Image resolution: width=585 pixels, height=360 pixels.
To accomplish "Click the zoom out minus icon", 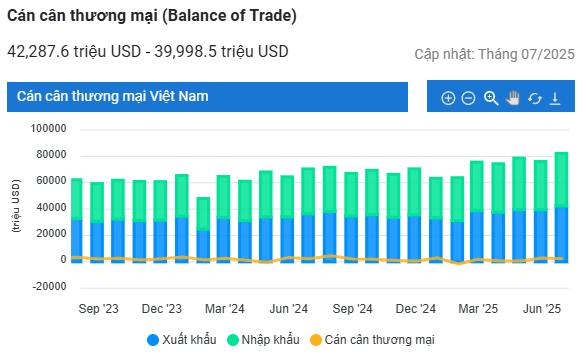I will [468, 98].
